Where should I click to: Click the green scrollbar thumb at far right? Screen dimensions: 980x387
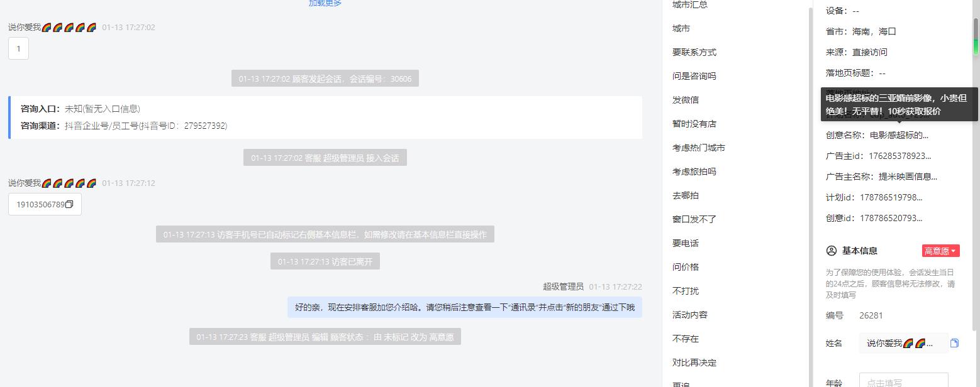click(x=976, y=37)
